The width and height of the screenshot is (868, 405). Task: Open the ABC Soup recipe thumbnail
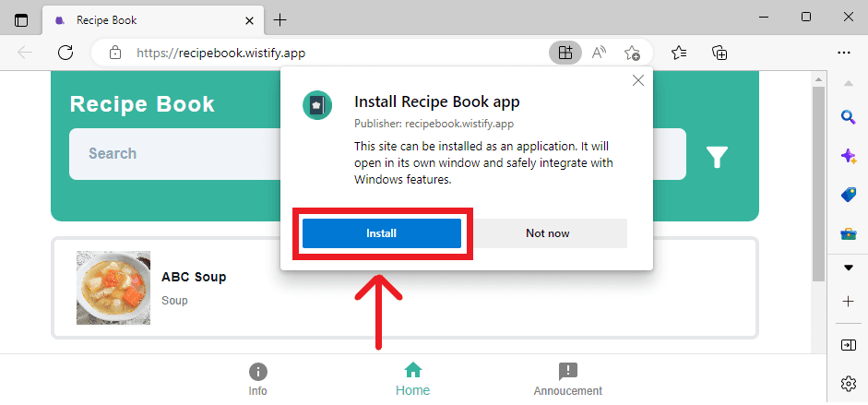[113, 288]
